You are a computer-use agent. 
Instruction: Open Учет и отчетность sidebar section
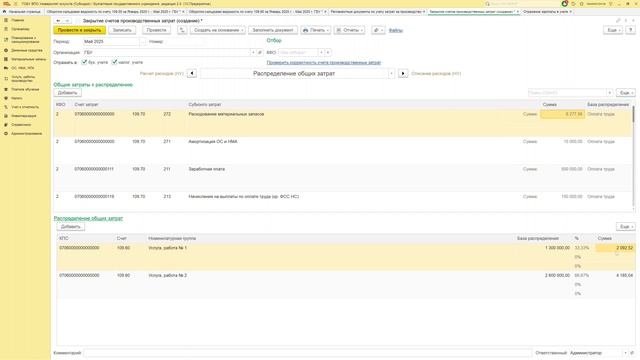point(25,107)
